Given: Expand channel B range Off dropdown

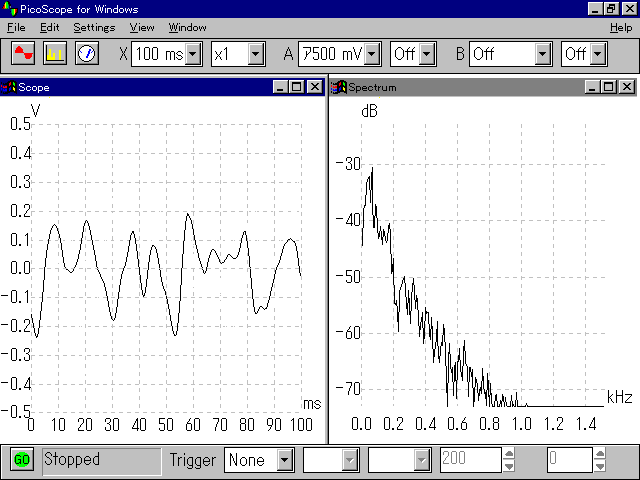Looking at the screenshot, I should [x=542, y=54].
